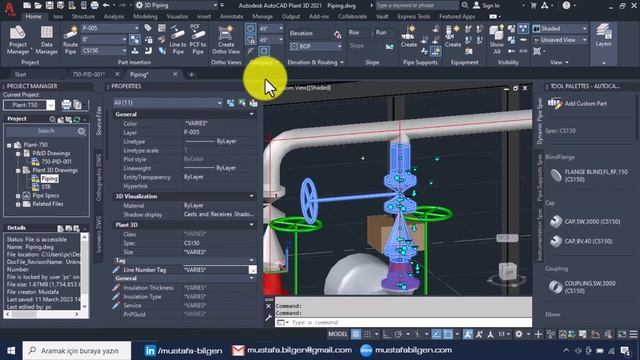Viewport: 640px width, 360px height.
Task: Select COUPLING,SW,3000 part
Action: (582, 287)
